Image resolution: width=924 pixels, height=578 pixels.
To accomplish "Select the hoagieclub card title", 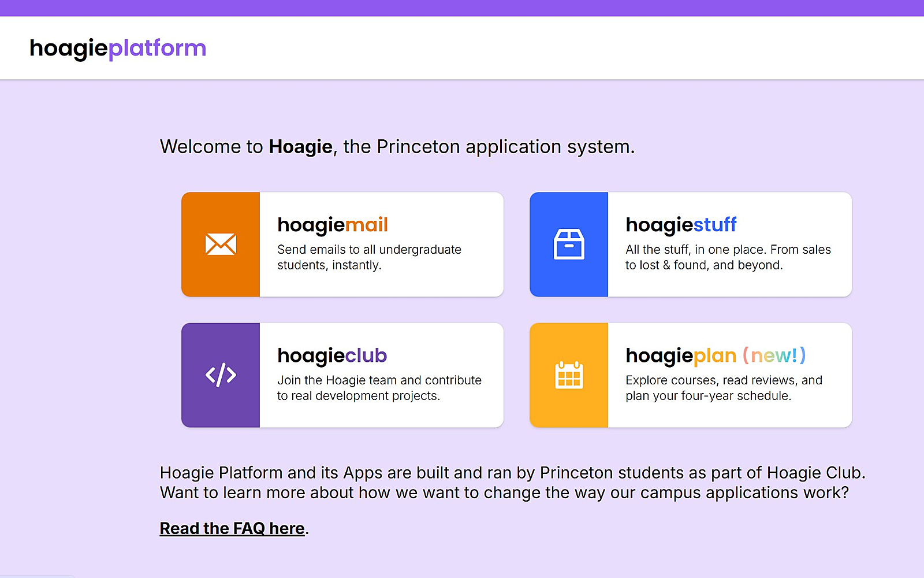I will point(332,355).
